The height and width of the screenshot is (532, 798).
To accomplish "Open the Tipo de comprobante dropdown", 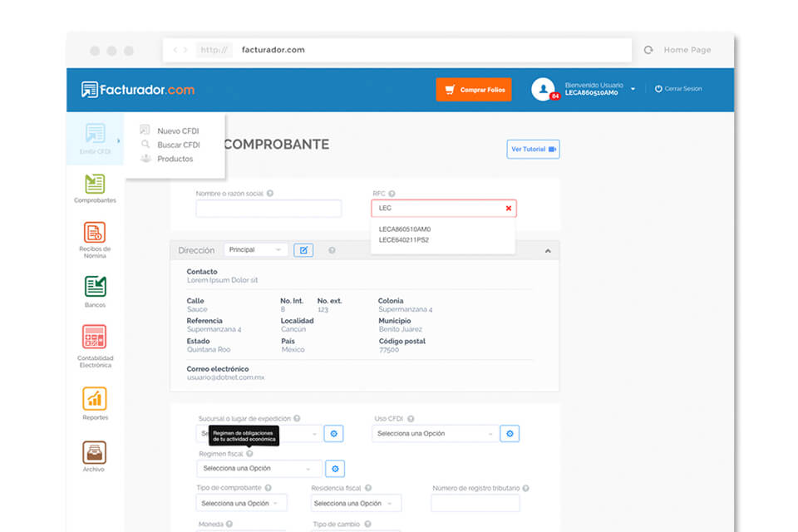I will (242, 503).
